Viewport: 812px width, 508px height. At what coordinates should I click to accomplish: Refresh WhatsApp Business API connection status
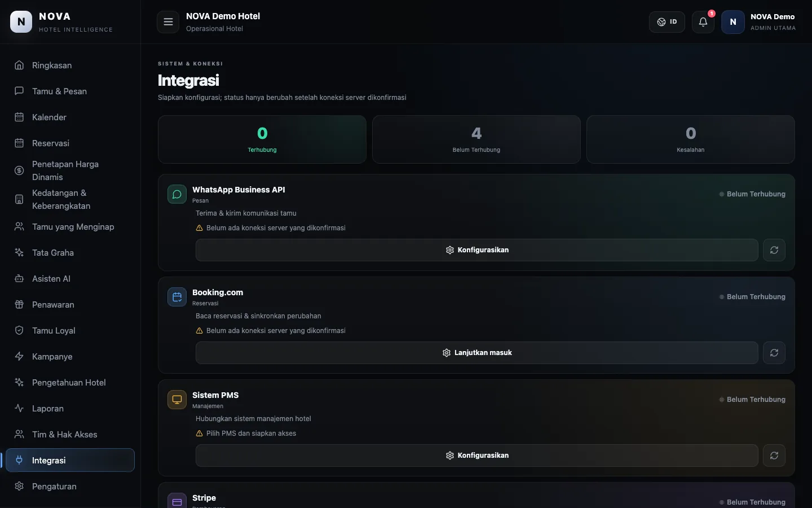coord(774,250)
